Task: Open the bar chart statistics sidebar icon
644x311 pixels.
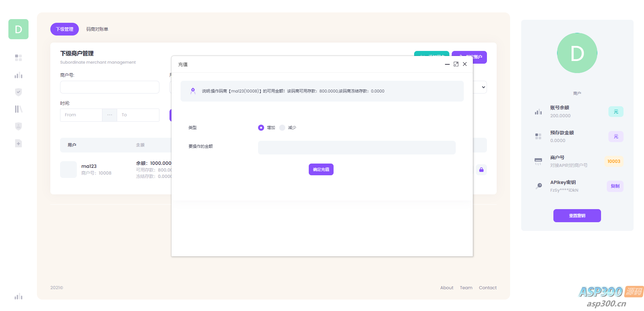Action: tap(18, 75)
